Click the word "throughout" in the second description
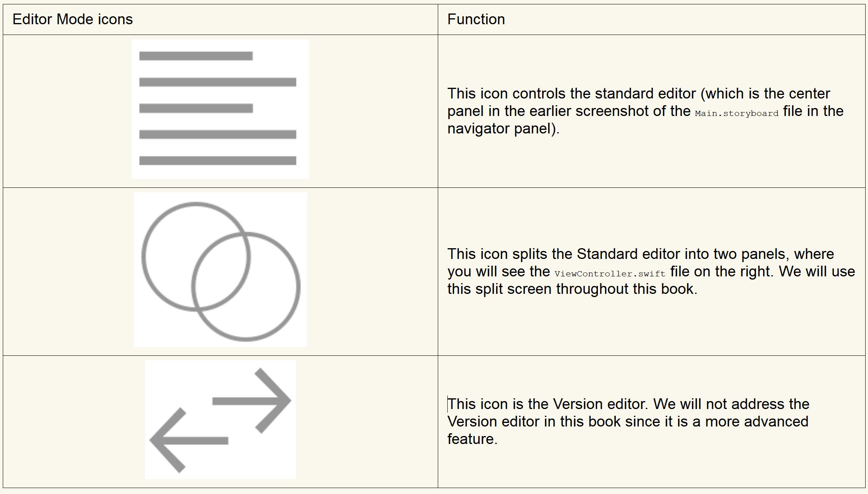 click(592, 289)
